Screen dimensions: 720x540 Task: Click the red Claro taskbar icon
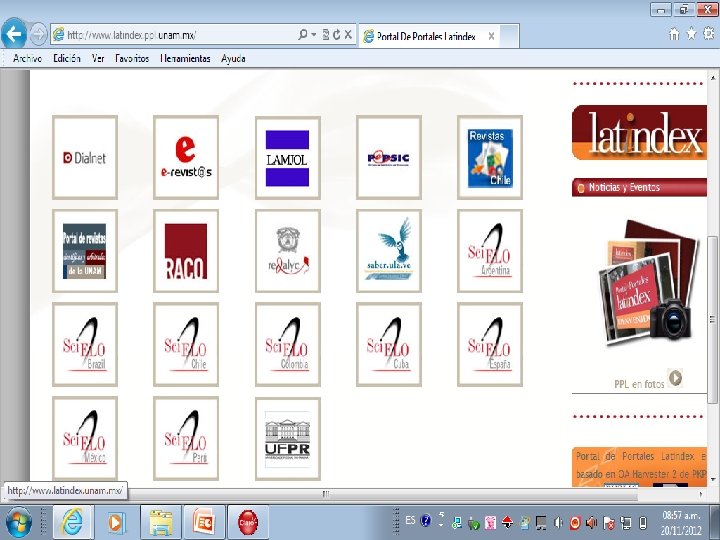tap(248, 522)
